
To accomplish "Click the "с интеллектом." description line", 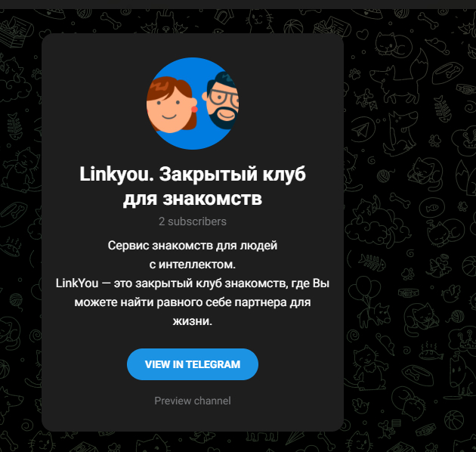I will pyautogui.click(x=193, y=265).
